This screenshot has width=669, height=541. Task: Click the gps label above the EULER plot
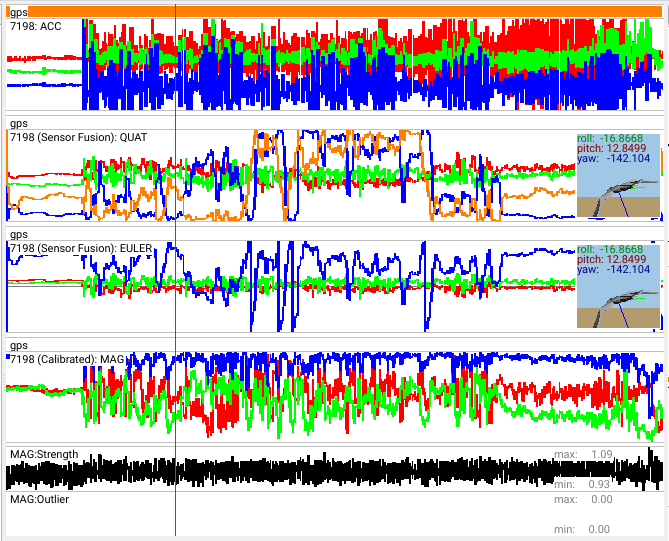tap(18, 234)
